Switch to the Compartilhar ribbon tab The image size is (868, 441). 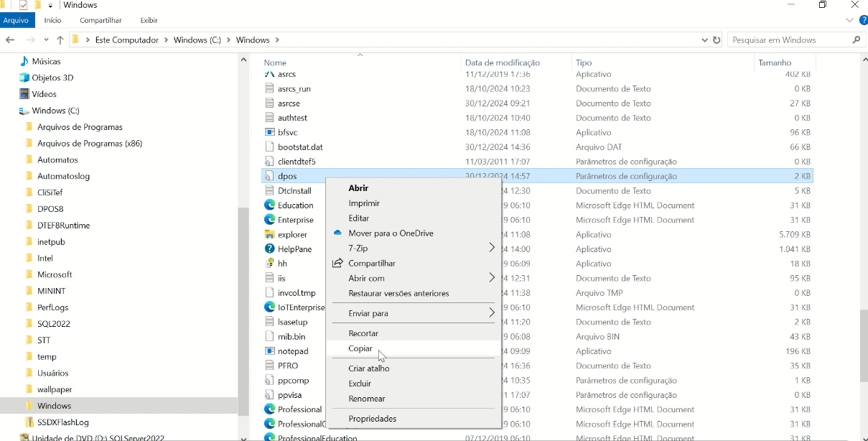101,20
